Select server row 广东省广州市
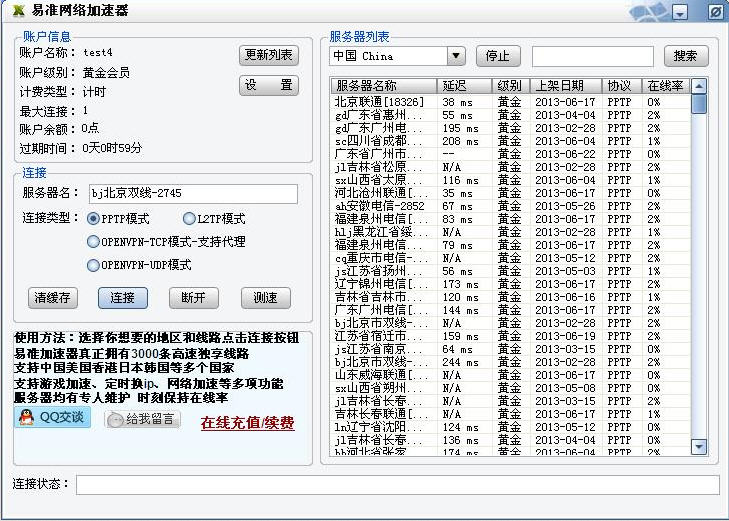 point(510,154)
